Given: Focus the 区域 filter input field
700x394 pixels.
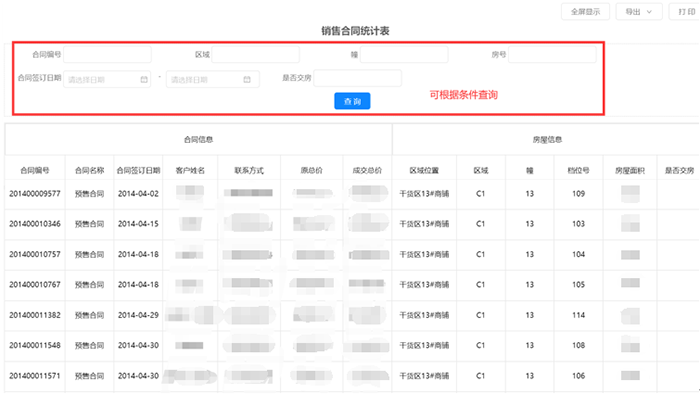Looking at the screenshot, I should [255, 54].
